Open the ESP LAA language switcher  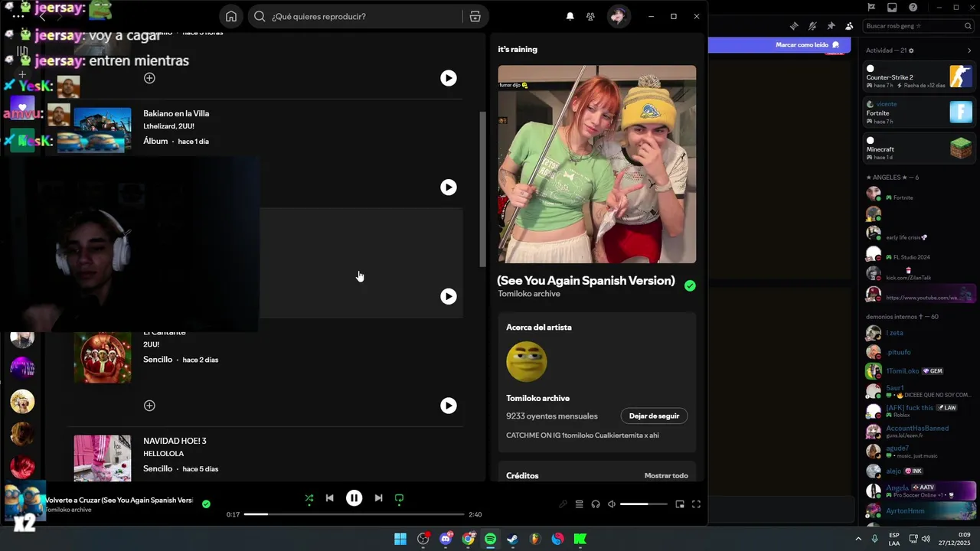coord(894,539)
